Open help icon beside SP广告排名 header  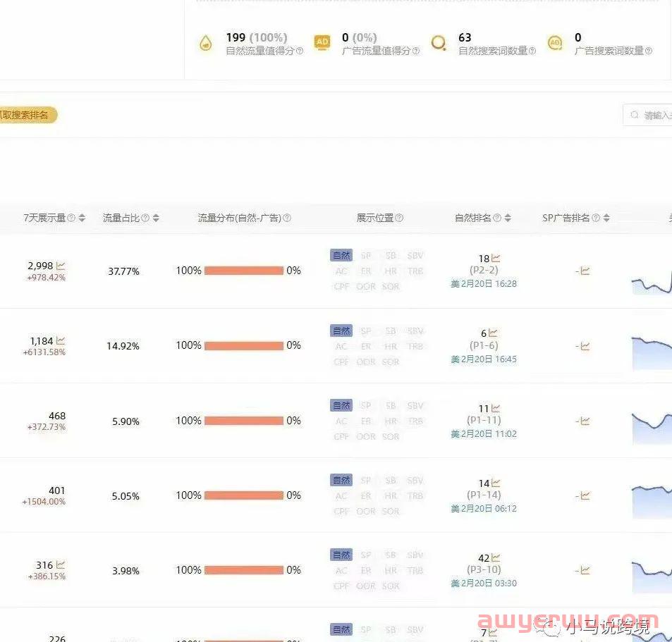[x=596, y=218]
